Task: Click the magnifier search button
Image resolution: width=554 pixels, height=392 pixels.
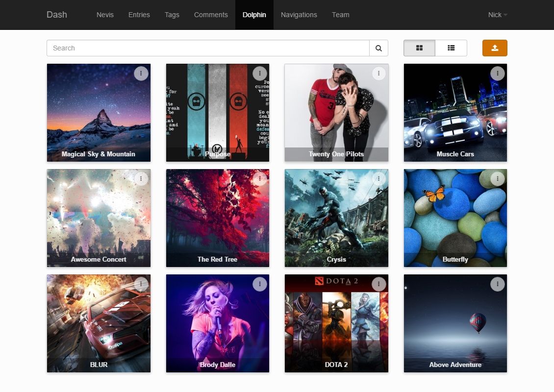Action: coord(379,48)
